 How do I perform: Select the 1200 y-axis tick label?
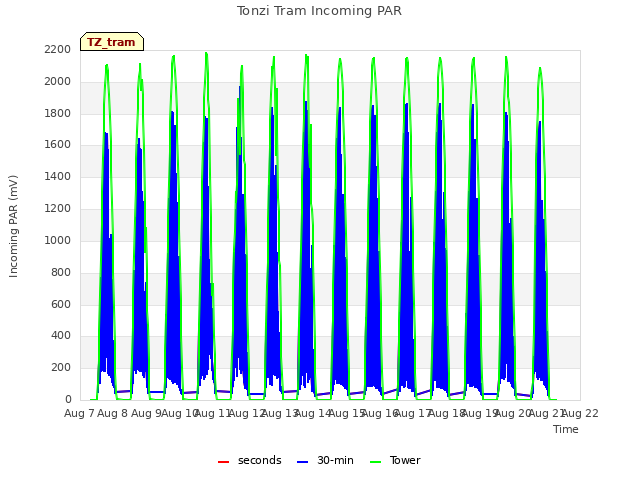(58, 208)
